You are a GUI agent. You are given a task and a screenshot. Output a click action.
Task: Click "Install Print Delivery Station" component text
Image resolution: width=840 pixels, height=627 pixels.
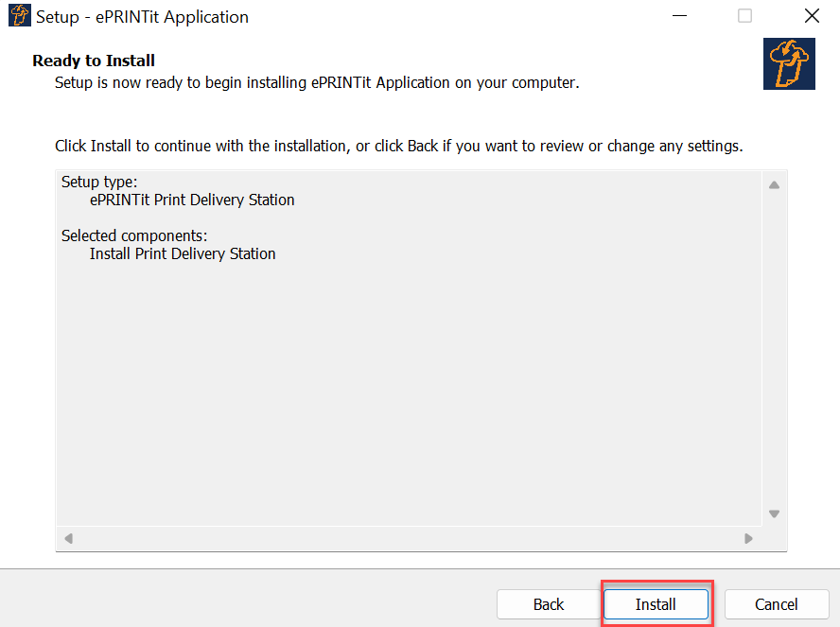pos(183,253)
